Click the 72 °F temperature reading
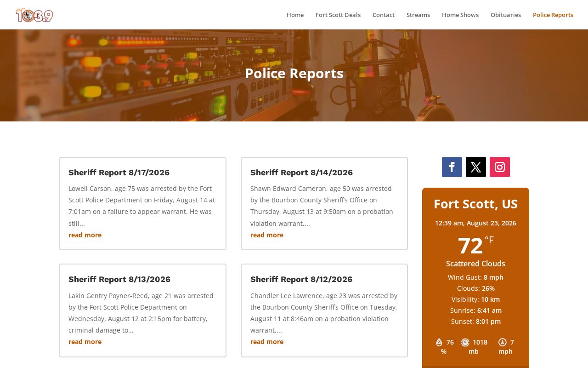The image size is (588, 368). point(475,245)
